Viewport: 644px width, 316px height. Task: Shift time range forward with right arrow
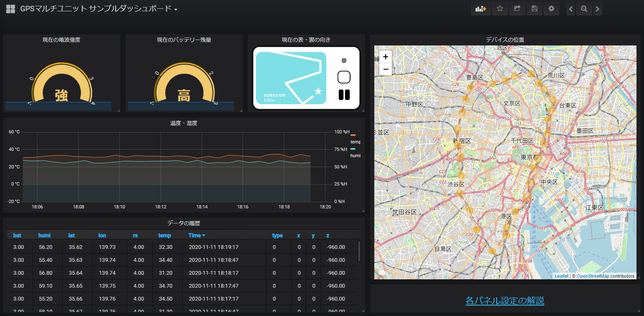(x=597, y=9)
